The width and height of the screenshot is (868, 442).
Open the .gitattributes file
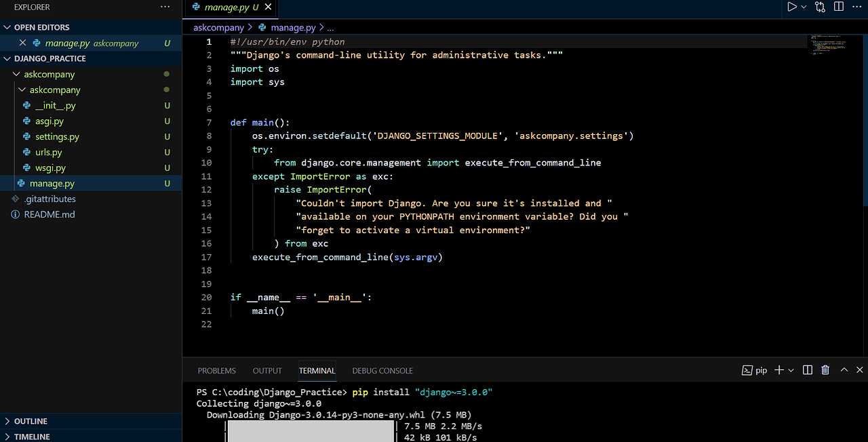point(50,199)
